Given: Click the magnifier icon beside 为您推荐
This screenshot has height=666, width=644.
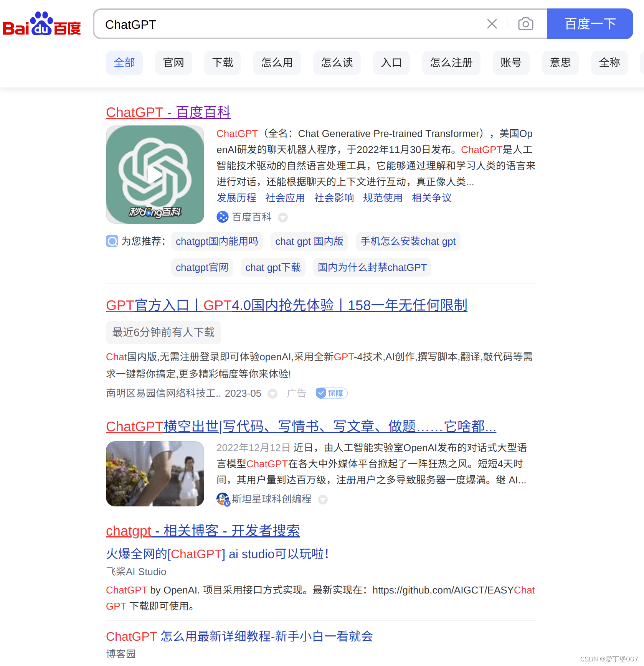Looking at the screenshot, I should tap(112, 241).
